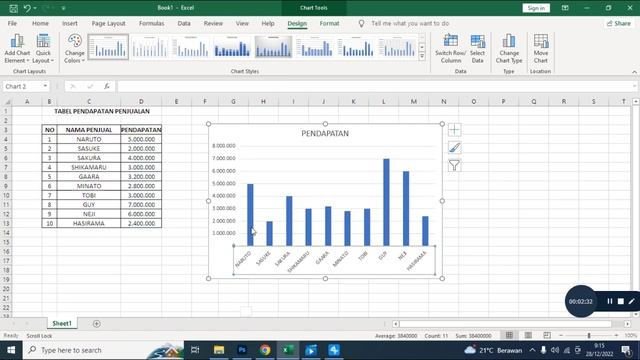Switch to Page Break Preview icon
The width and height of the screenshot is (640, 360).
(547, 336)
